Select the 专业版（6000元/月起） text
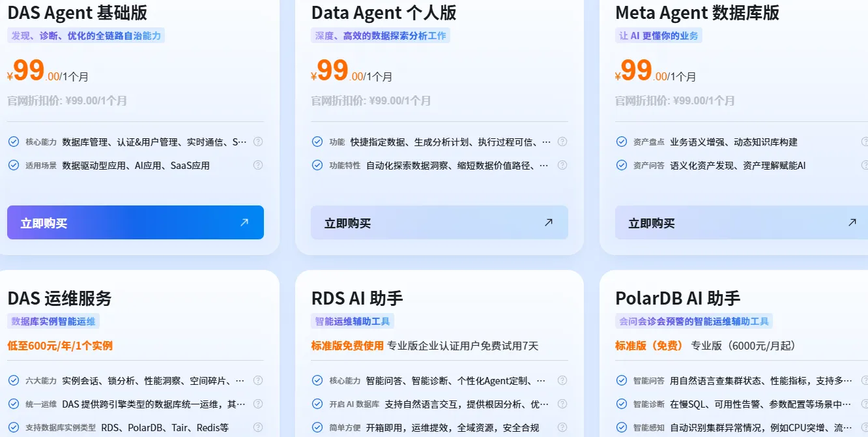 point(744,346)
